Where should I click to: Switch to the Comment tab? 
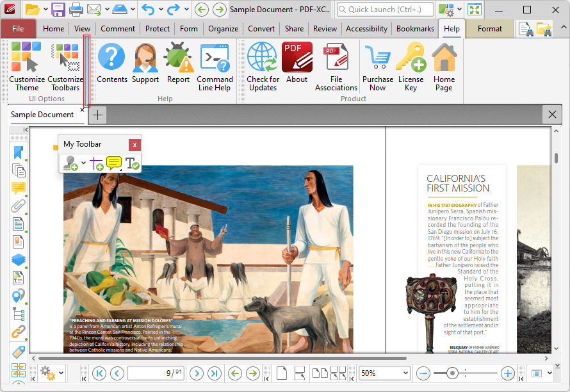click(118, 29)
